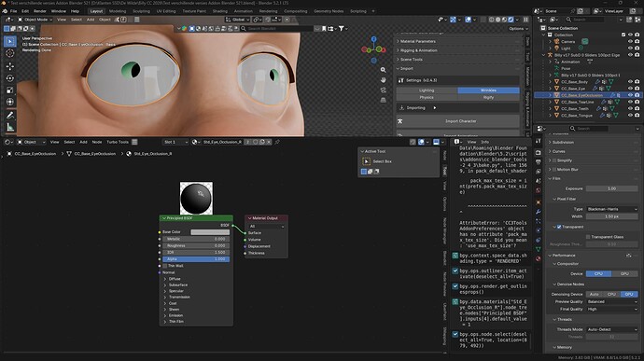Click the pause render preview icon
644x361 pixels.
(525, 20)
